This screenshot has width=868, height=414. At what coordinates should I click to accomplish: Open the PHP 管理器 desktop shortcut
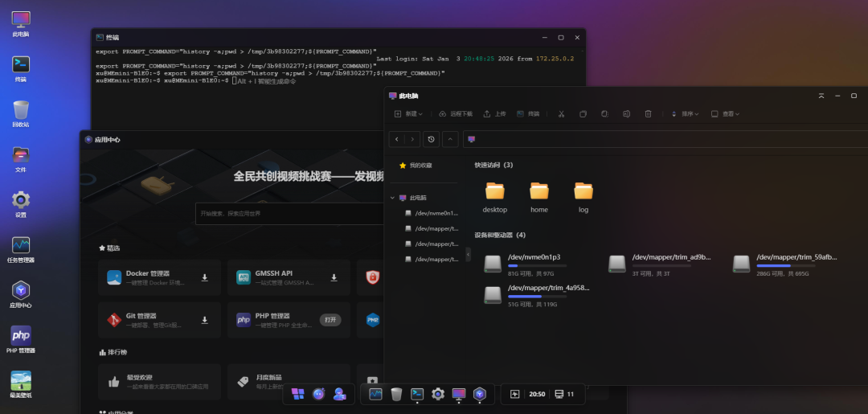tap(21, 340)
